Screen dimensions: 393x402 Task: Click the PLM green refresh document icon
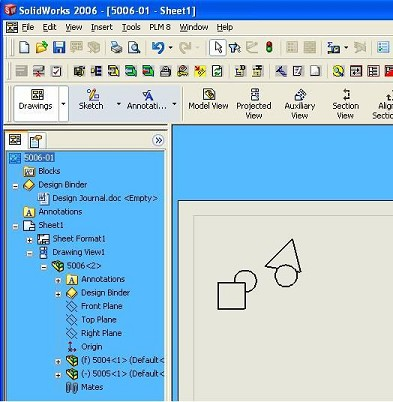click(x=217, y=71)
